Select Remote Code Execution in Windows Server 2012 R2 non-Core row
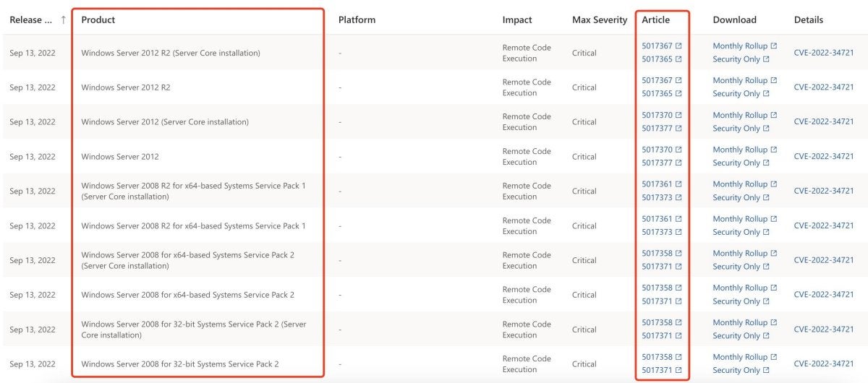Viewport: 868px width, 383px height. pos(527,87)
